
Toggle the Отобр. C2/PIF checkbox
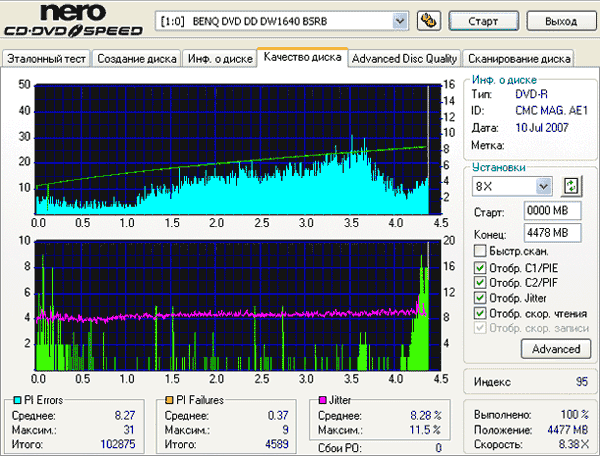[480, 283]
